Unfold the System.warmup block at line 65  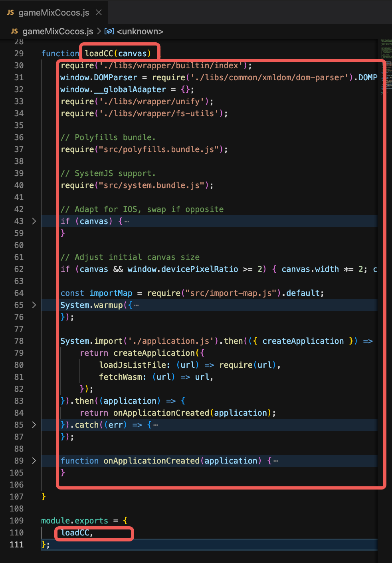tap(34, 305)
